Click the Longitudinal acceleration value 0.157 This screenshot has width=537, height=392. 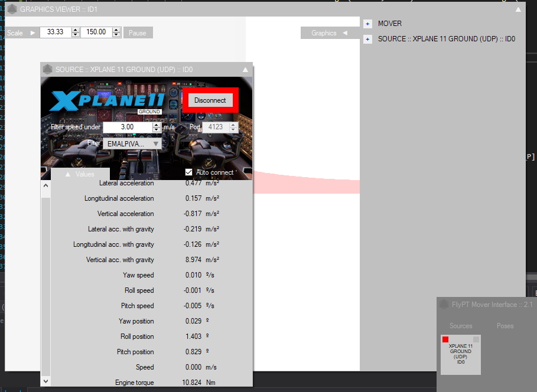[194, 198]
